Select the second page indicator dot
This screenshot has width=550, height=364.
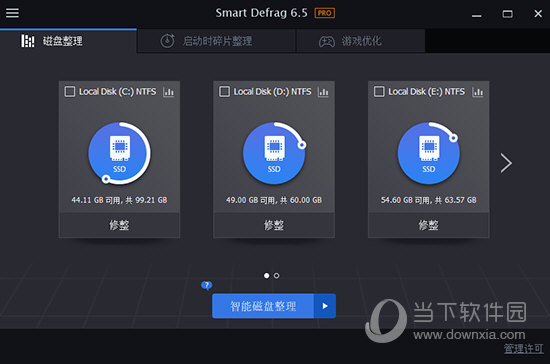(276, 276)
